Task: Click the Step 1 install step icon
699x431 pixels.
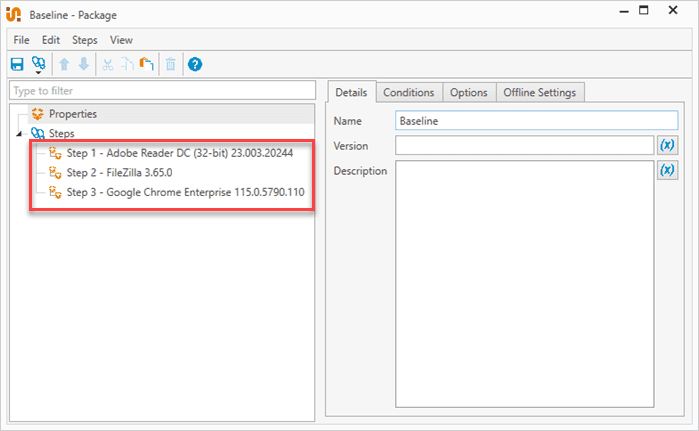Action: coord(55,153)
